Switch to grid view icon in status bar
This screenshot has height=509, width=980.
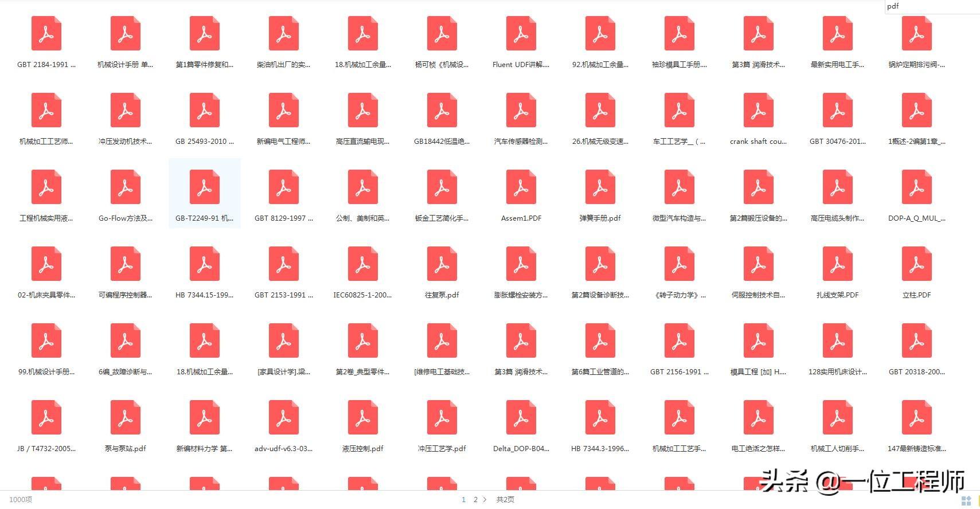click(966, 500)
